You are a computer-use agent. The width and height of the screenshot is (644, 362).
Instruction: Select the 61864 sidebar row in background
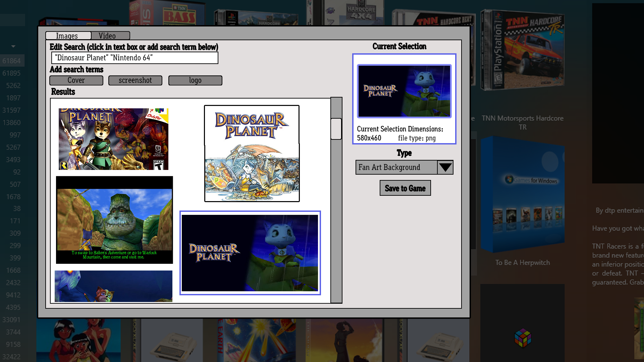[x=12, y=61]
